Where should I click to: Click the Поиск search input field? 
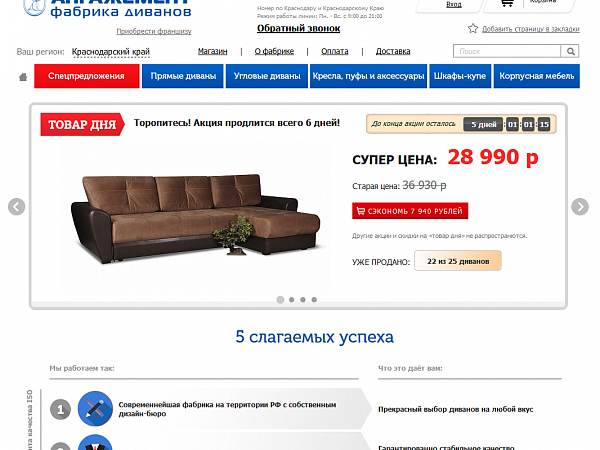pyautogui.click(x=507, y=51)
